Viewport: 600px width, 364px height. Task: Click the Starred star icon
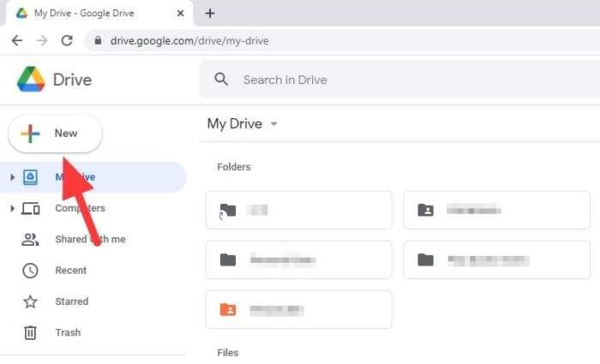click(x=30, y=301)
